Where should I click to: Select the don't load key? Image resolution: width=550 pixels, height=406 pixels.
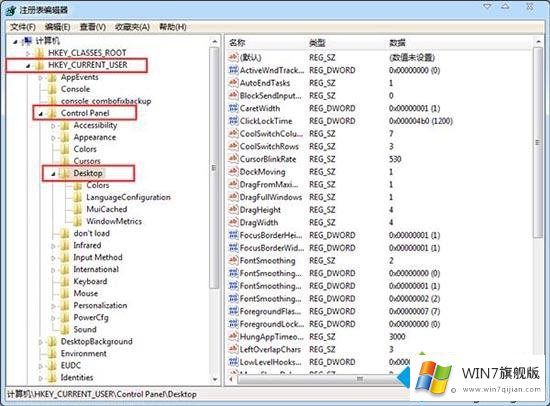point(92,233)
